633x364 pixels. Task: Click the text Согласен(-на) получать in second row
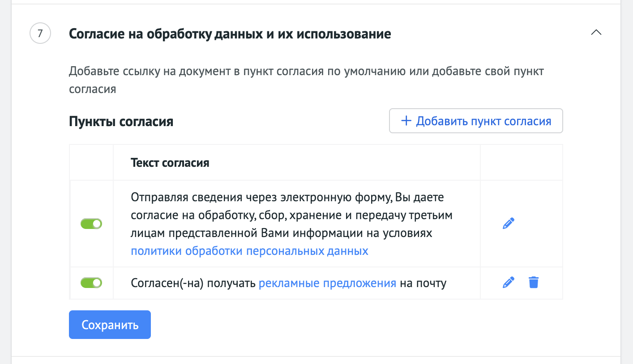(194, 283)
